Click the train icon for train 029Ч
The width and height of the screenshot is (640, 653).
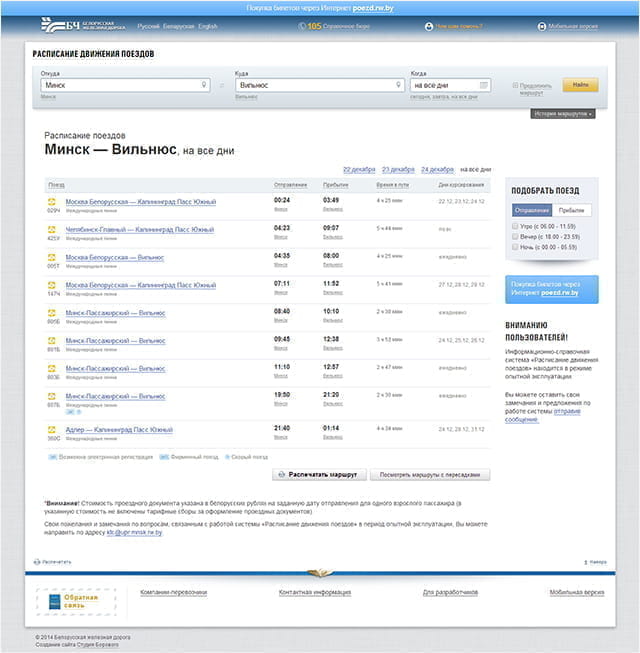pos(53,202)
